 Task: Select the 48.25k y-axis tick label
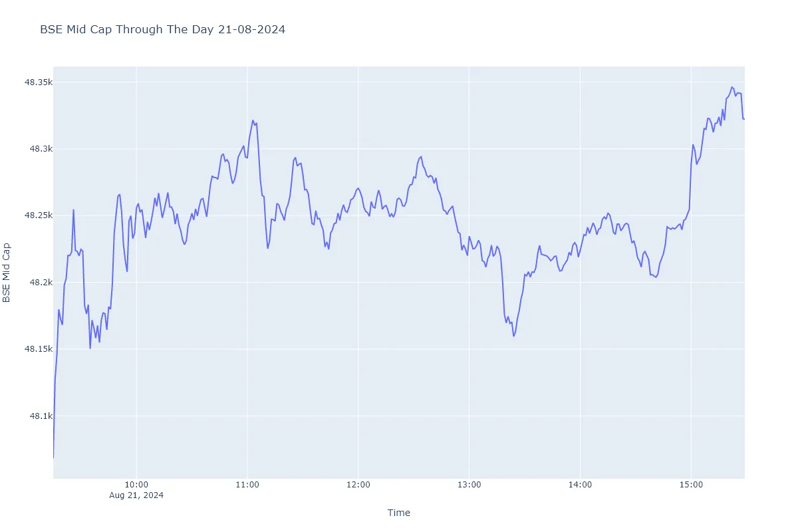(x=38, y=215)
